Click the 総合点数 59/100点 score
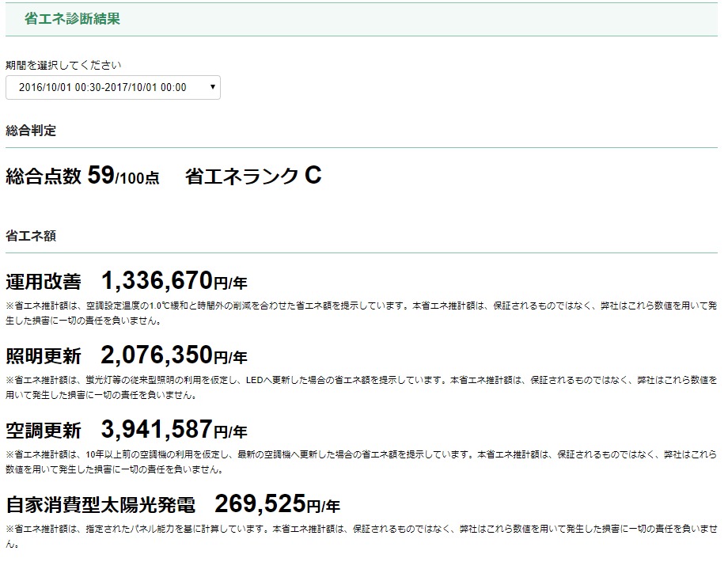This screenshot has width=728, height=562. [82, 176]
